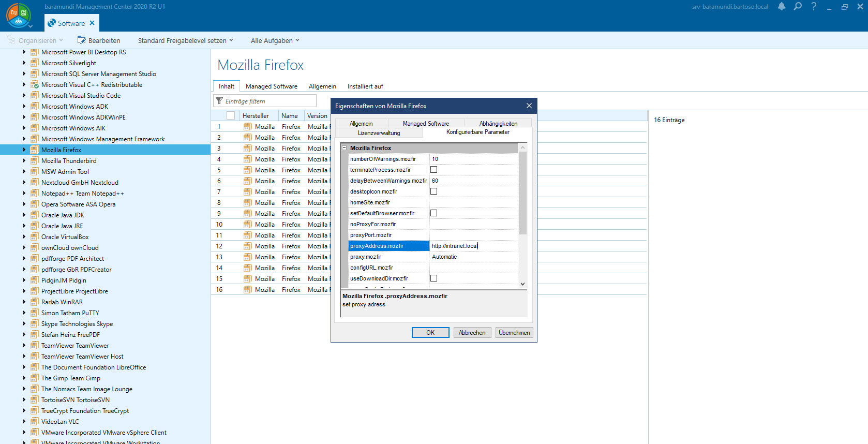This screenshot has width=868, height=444.
Task: Select the Mozilla Thunderbird package icon
Action: click(x=35, y=161)
